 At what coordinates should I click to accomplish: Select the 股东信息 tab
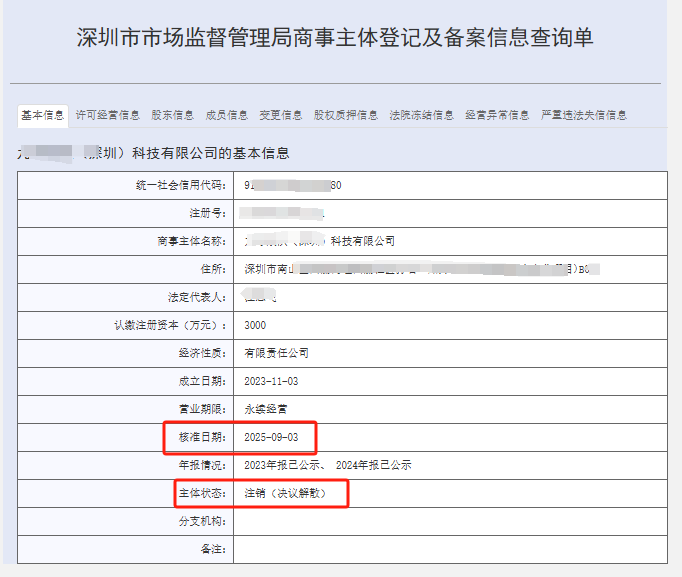pos(172,115)
